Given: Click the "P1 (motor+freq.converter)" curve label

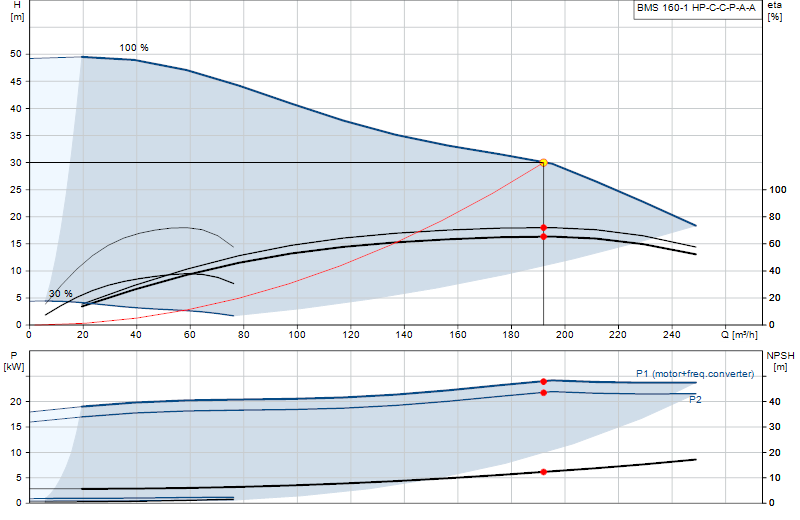Looking at the screenshot, I should (695, 374).
